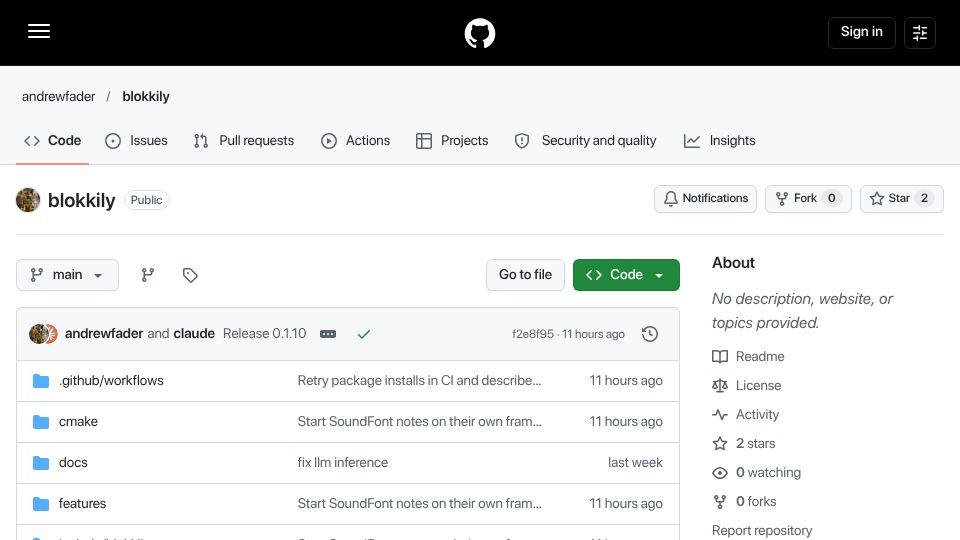Open the Insights tab
This screenshot has width=960, height=540.
[719, 141]
